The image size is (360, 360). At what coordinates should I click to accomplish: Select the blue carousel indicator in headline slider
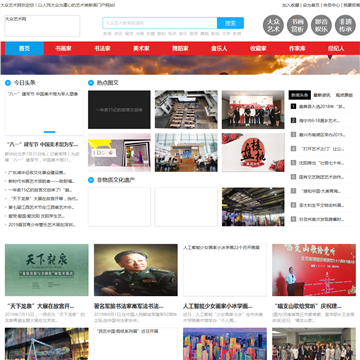[50, 132]
